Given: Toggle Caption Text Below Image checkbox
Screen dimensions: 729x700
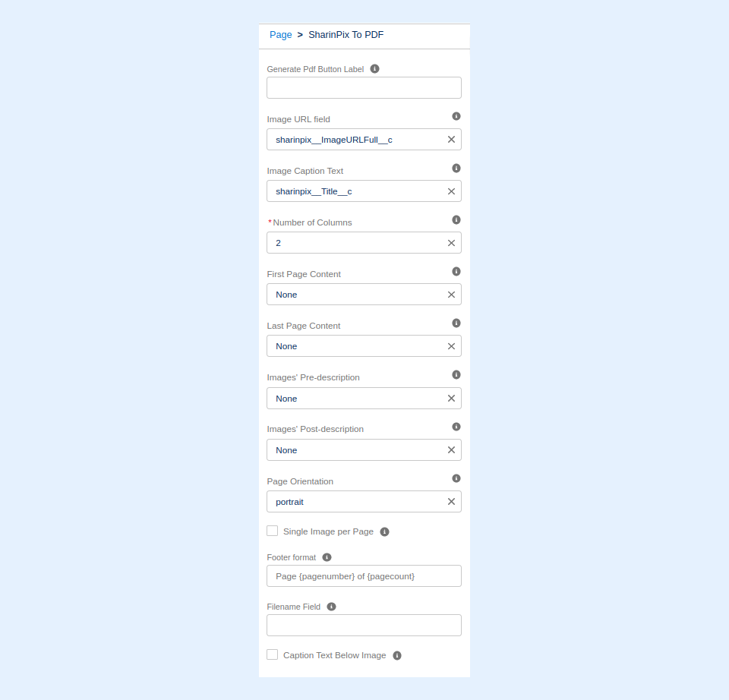Looking at the screenshot, I should [273, 654].
